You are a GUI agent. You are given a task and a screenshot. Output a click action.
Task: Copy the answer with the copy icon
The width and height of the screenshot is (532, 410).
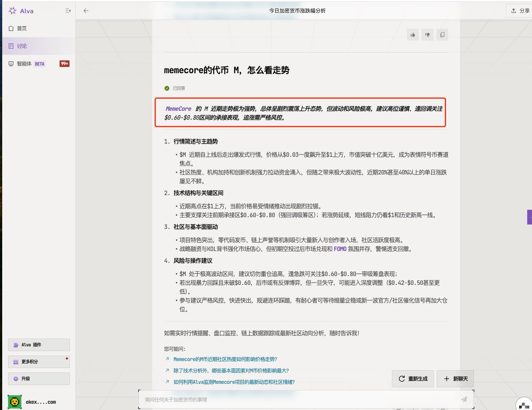coord(442,35)
